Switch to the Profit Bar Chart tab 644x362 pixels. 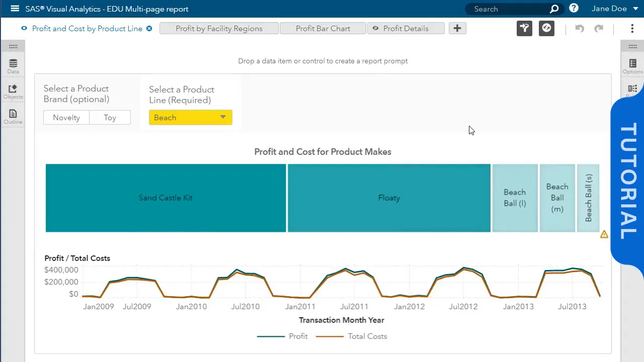tap(323, 29)
